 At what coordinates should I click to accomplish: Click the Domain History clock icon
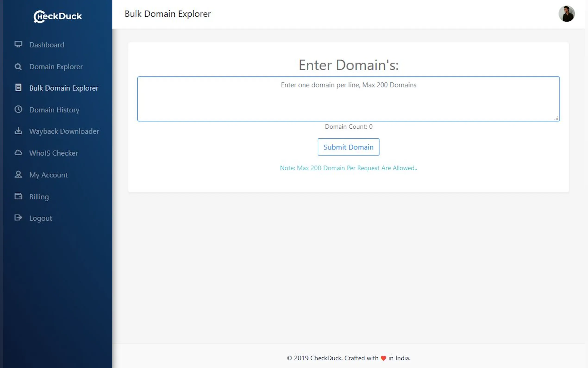click(x=18, y=109)
